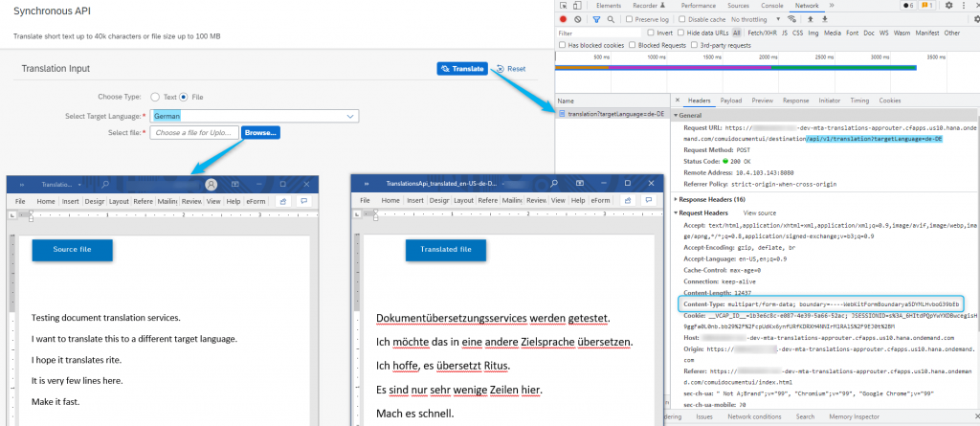Click the Browse... button
Viewport: 980px width, 426px height.
[260, 133]
